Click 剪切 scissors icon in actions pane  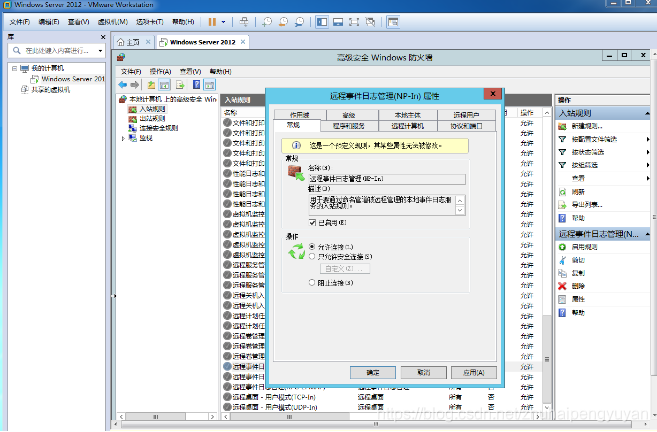[x=562, y=260]
